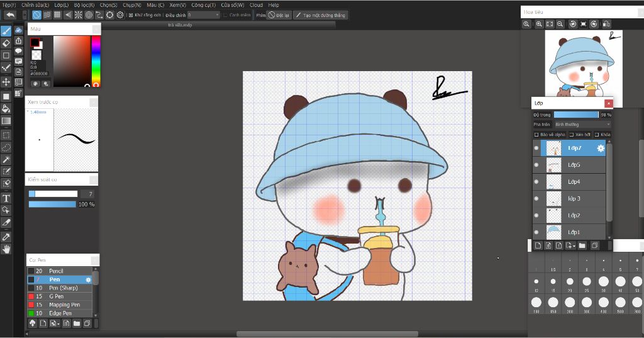Hide the Lớp4 layer

click(x=536, y=182)
